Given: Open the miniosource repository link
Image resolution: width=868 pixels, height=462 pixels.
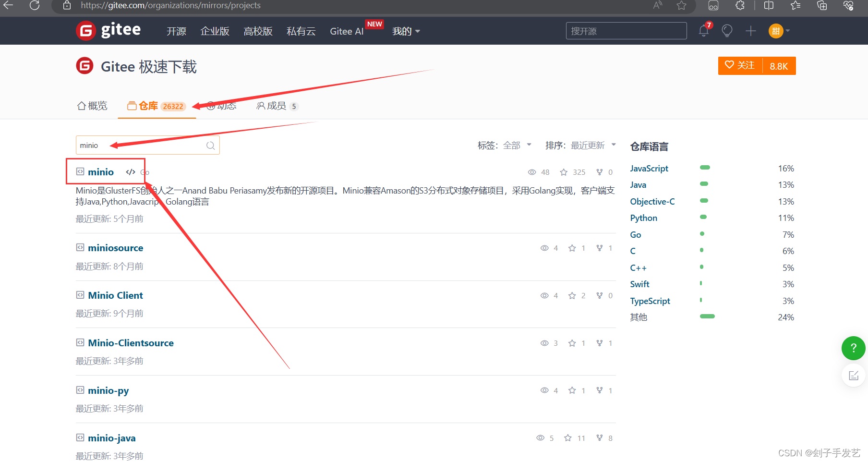Looking at the screenshot, I should (116, 248).
